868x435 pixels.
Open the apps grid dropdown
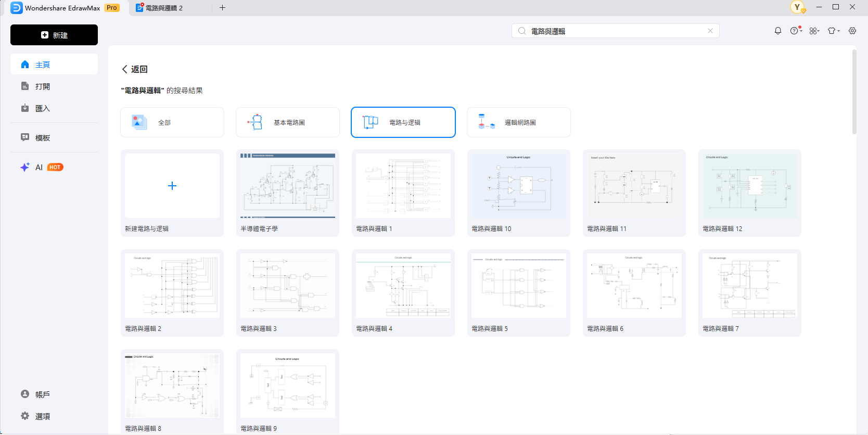(814, 31)
